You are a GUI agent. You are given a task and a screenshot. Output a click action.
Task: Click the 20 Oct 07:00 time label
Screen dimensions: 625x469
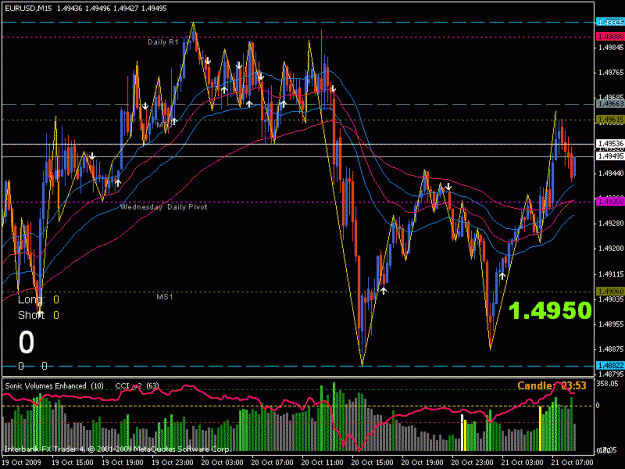(x=273, y=463)
